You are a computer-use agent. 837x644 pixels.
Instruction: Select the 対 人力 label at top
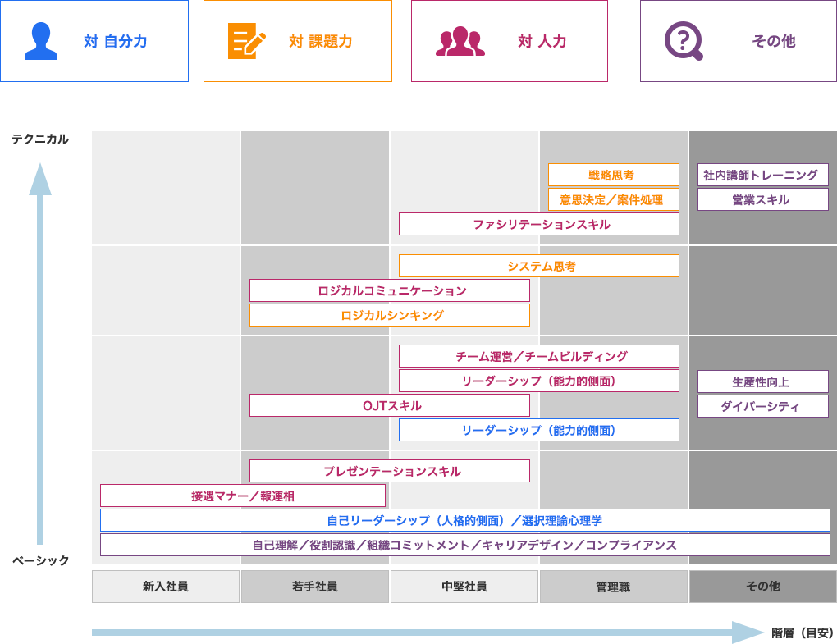click(542, 42)
